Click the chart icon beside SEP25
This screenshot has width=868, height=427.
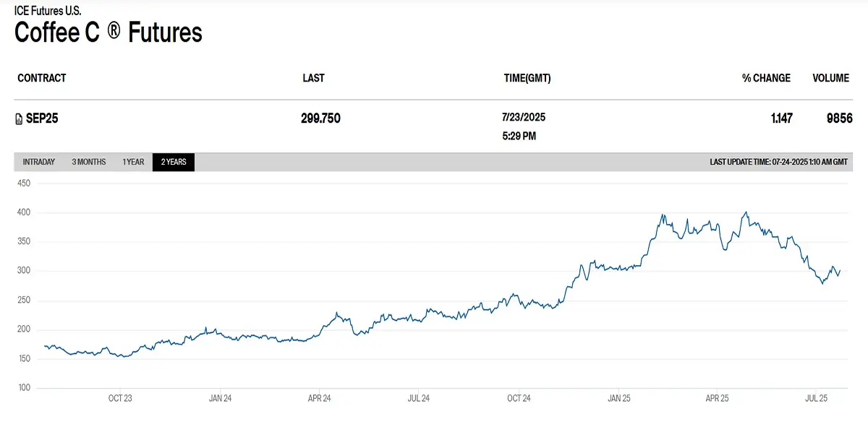point(19,119)
